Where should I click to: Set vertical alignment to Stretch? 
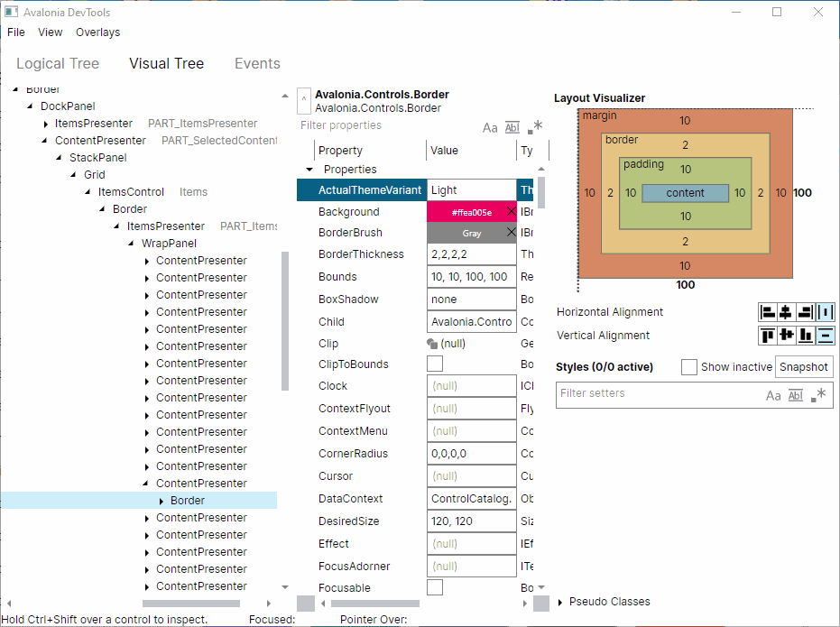[825, 336]
